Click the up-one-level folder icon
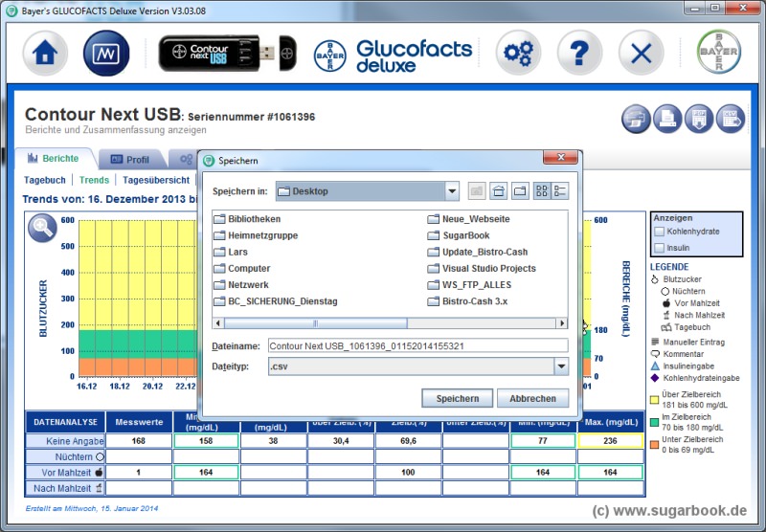The image size is (766, 532). [x=477, y=191]
